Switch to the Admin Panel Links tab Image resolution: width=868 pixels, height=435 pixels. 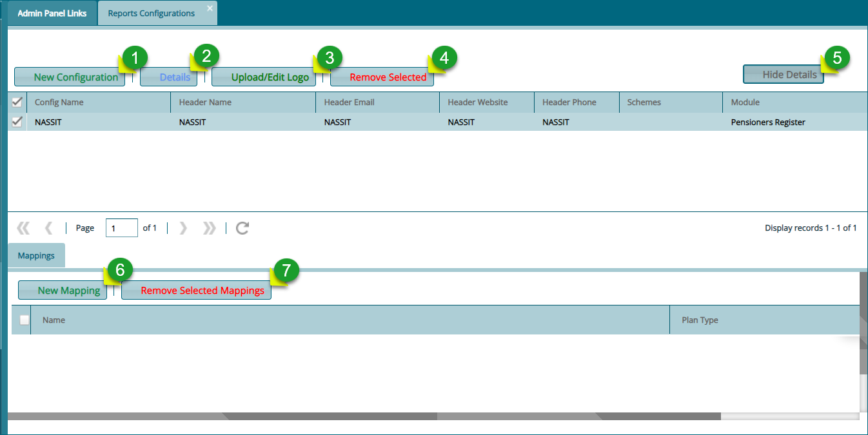pos(52,12)
